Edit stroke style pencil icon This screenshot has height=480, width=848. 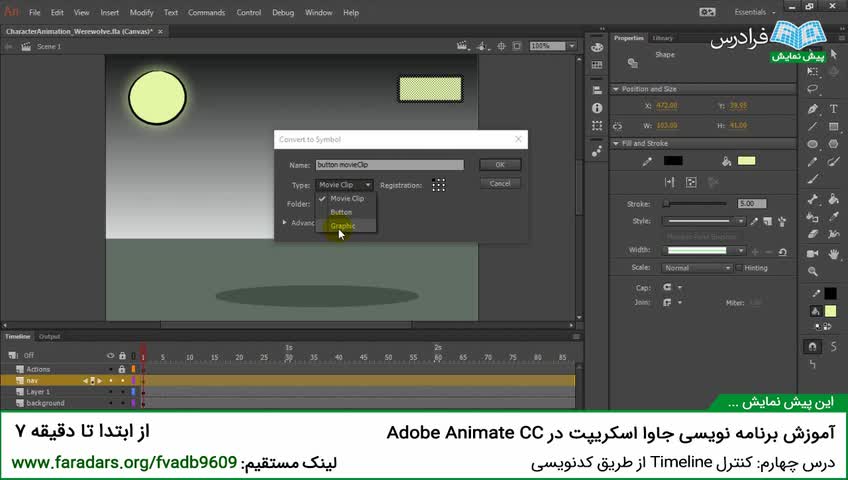pos(754,221)
